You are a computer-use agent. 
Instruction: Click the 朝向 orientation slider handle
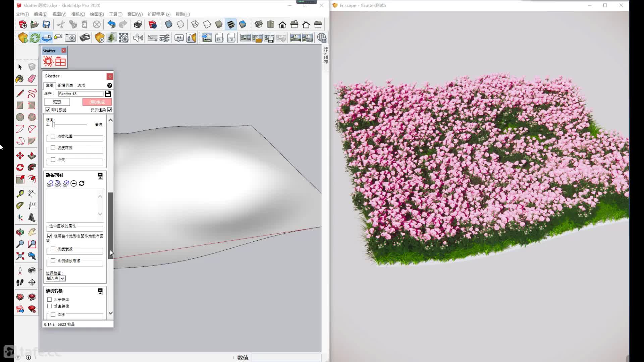53,125
